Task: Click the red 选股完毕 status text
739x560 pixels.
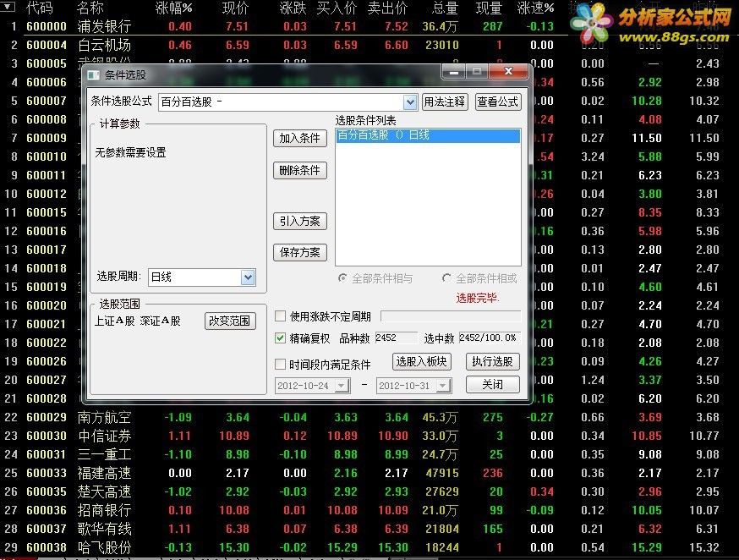Action: point(477,298)
